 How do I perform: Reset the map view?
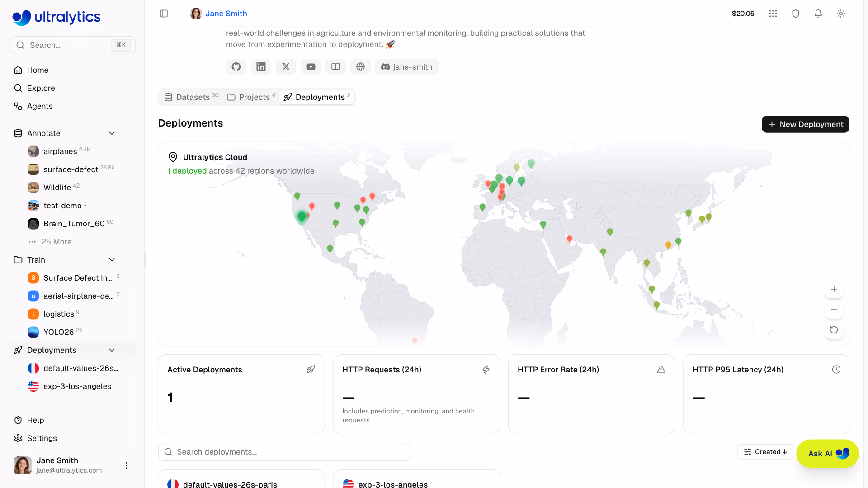click(834, 330)
